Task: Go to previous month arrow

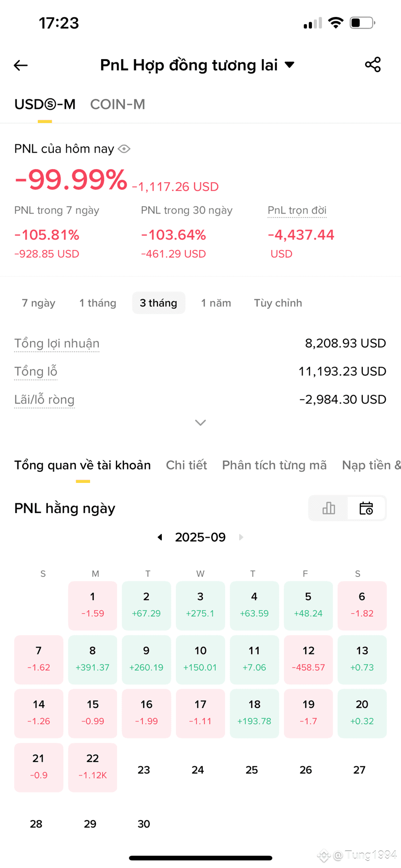Action: [160, 537]
